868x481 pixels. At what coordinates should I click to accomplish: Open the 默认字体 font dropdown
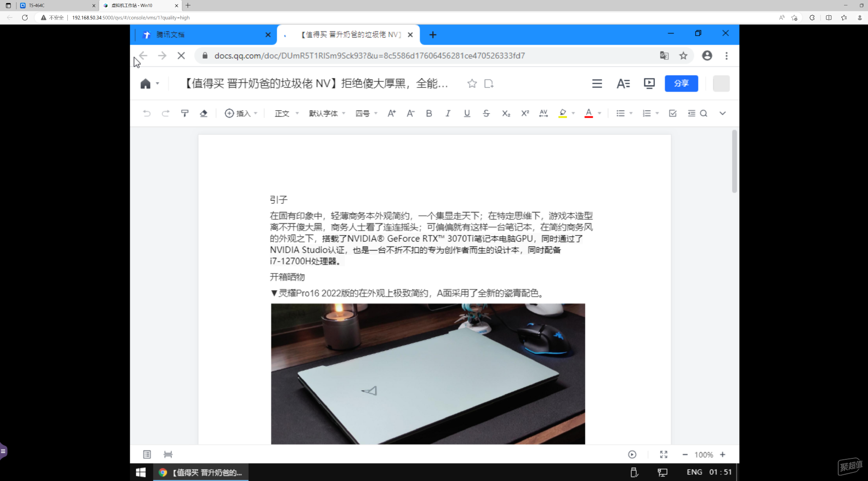pyautogui.click(x=327, y=113)
